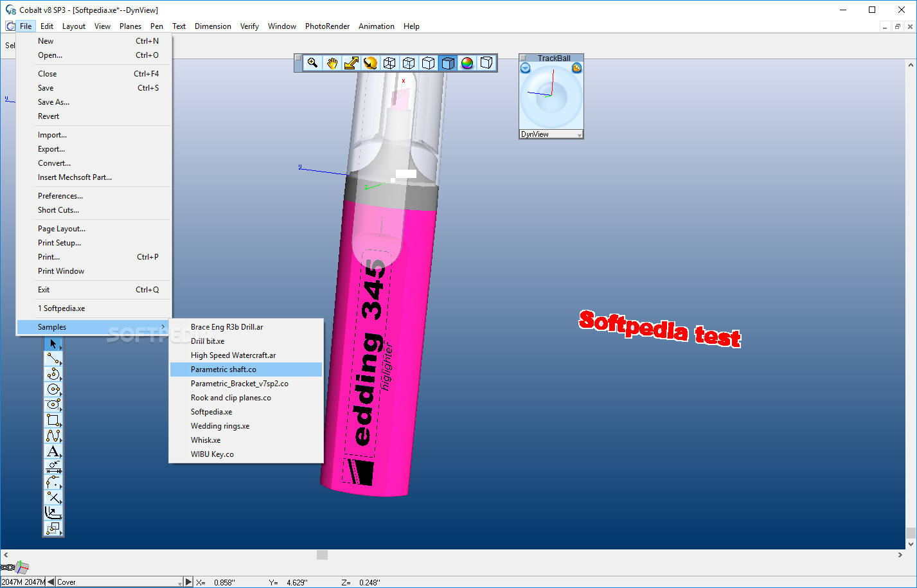Viewport: 917px width, 588px height.
Task: Select the Spline curve tool
Action: [53, 436]
